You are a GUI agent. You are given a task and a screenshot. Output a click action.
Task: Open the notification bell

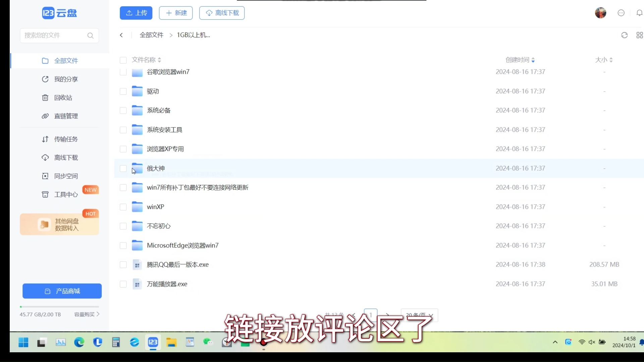(639, 13)
